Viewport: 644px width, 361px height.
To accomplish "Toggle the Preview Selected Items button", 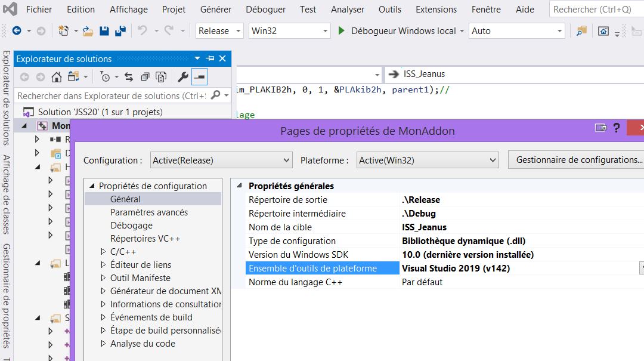I will point(199,77).
